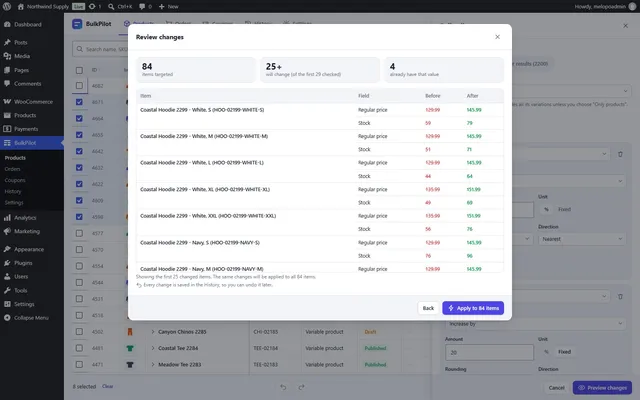The height and width of the screenshot is (400, 640).
Task: Click the Preview changes button
Action: click(602, 388)
